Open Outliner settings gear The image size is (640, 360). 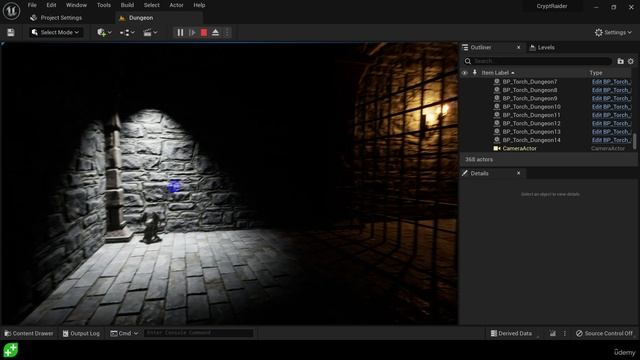(631, 61)
